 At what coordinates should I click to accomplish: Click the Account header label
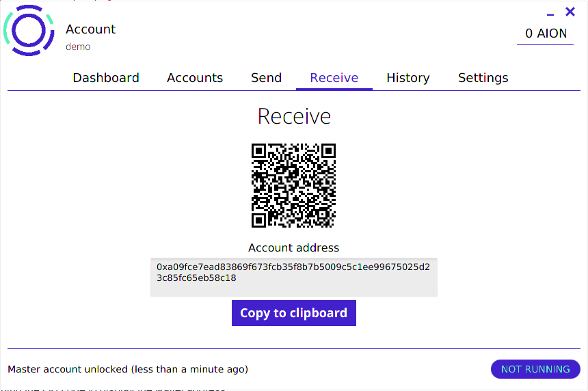point(90,29)
